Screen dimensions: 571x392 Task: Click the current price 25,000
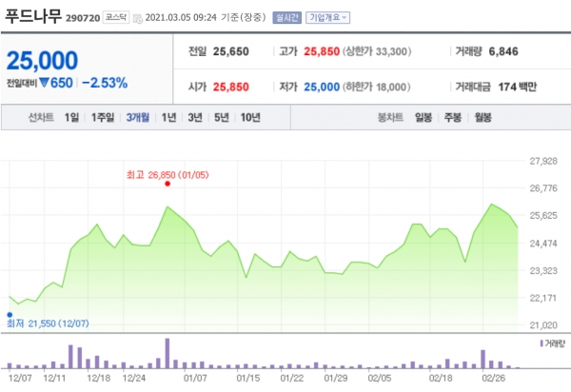pyautogui.click(x=42, y=60)
